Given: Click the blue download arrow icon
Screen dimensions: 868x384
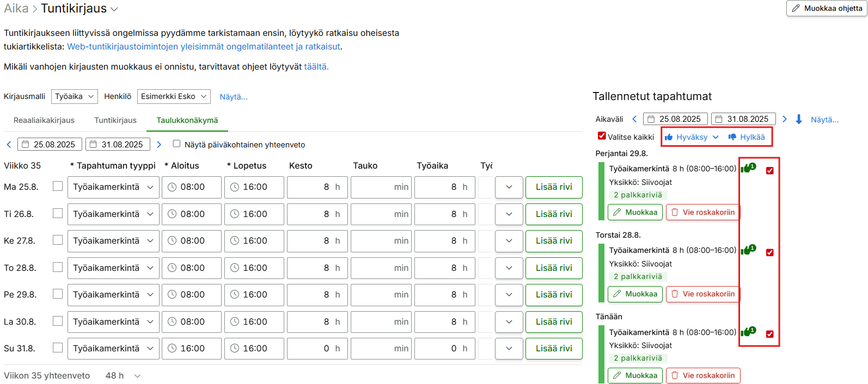Looking at the screenshot, I should pyautogui.click(x=799, y=119).
